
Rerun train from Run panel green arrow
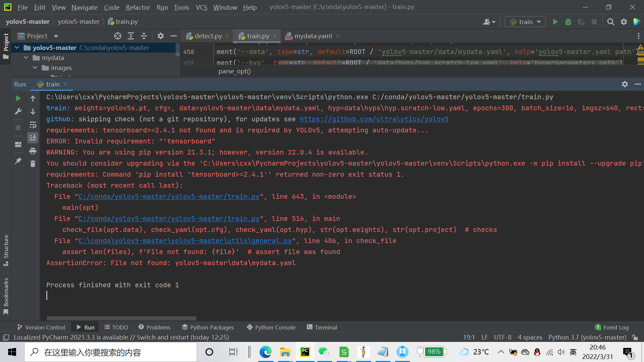(x=18, y=98)
